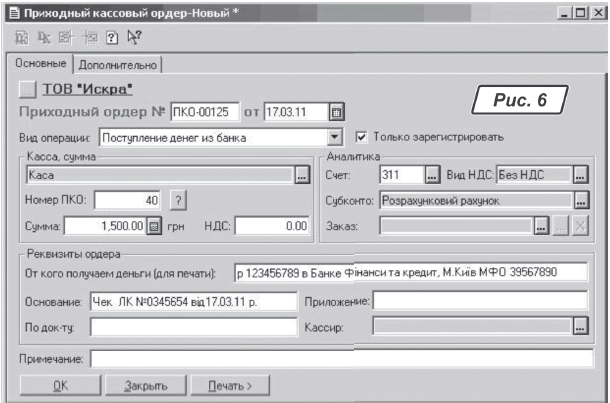Open the Субконто selection list
Screen dimensions: 610x403
point(581,201)
